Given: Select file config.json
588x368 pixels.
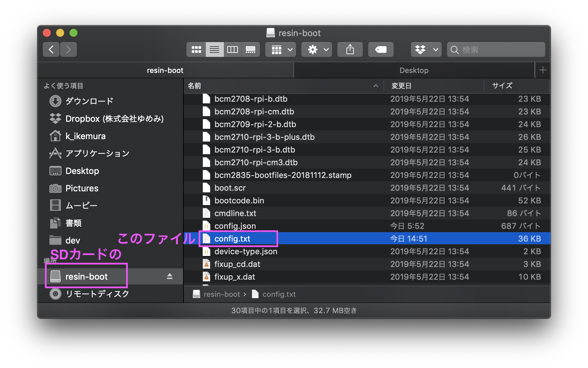Looking at the screenshot, I should pyautogui.click(x=367, y=226).
